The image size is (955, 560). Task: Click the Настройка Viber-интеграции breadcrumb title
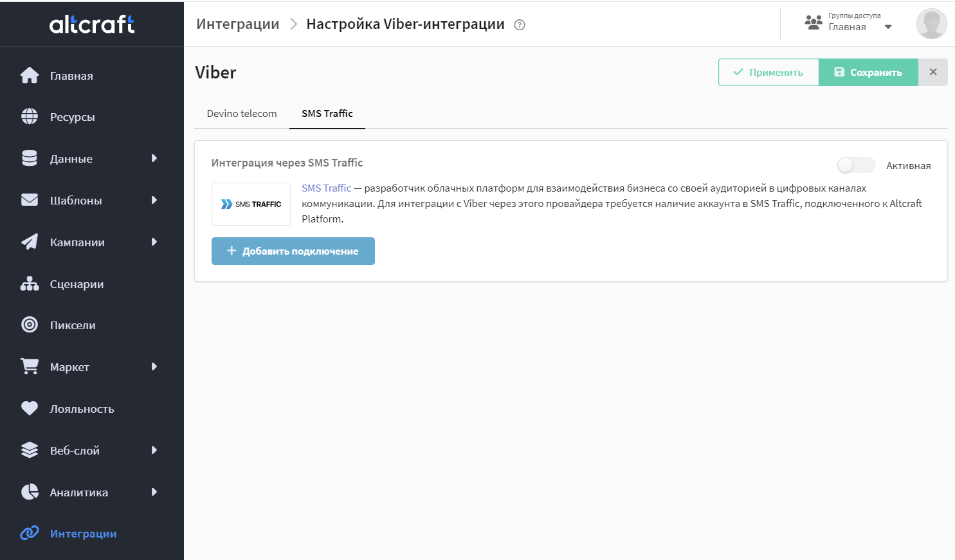(406, 24)
